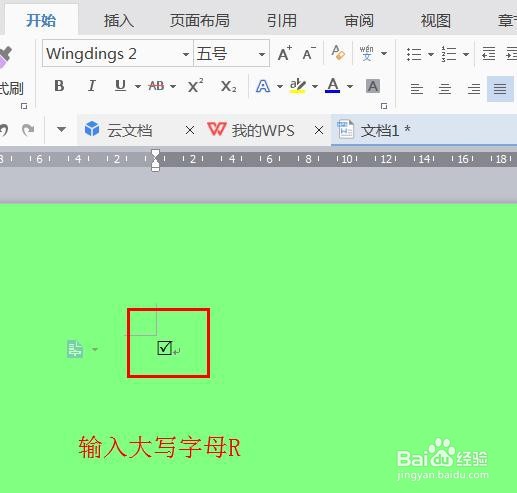Close the 我的WPS tab
The width and height of the screenshot is (517, 493).
(319, 130)
